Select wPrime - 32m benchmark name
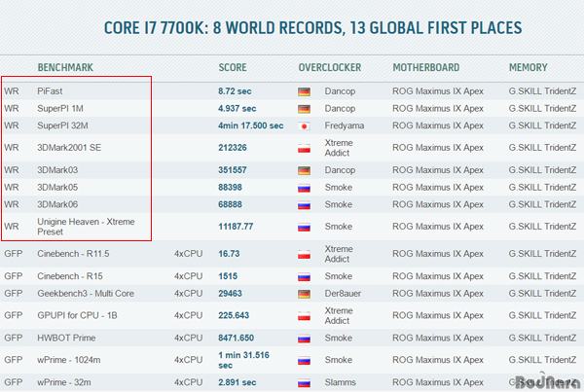 pos(63,382)
